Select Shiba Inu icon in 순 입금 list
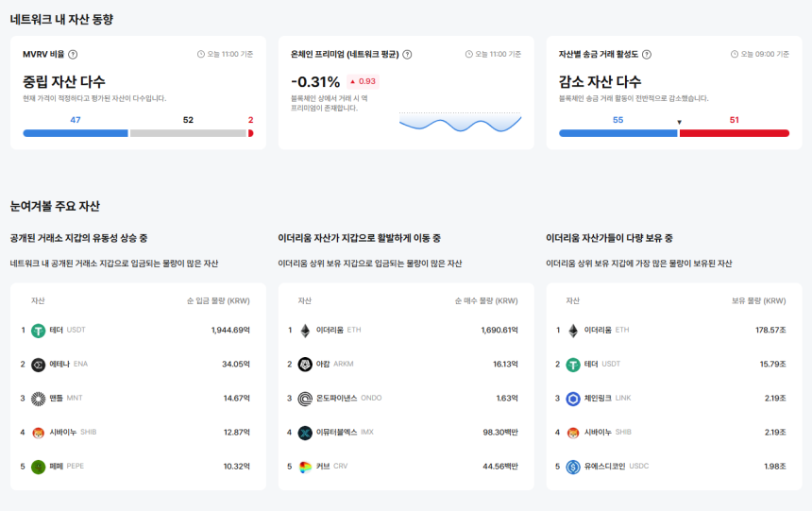The image size is (812, 511). [x=39, y=433]
